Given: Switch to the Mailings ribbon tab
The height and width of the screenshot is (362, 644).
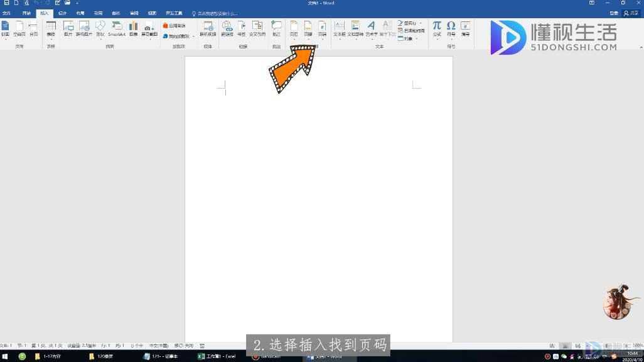Looking at the screenshot, I should tap(116, 13).
